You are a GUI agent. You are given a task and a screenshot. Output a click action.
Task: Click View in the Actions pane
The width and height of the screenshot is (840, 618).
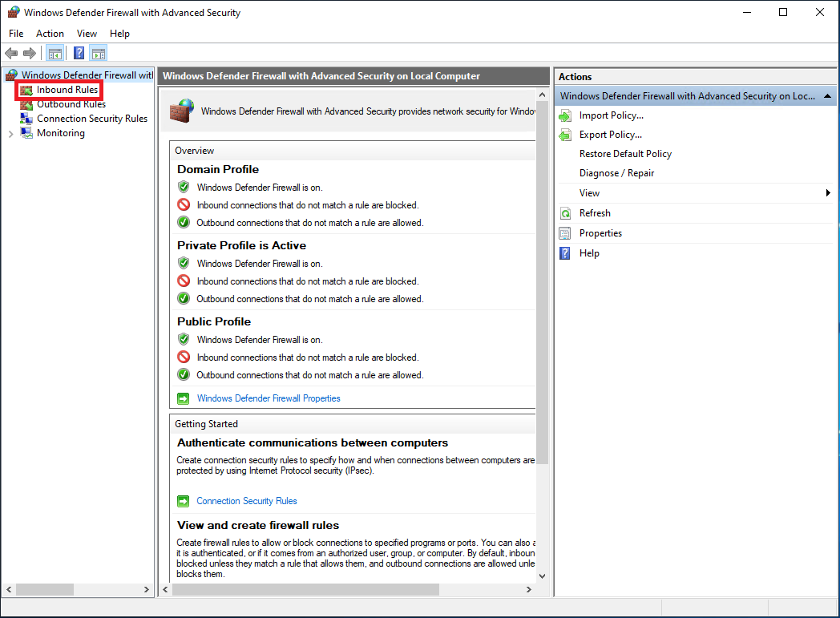coord(589,193)
